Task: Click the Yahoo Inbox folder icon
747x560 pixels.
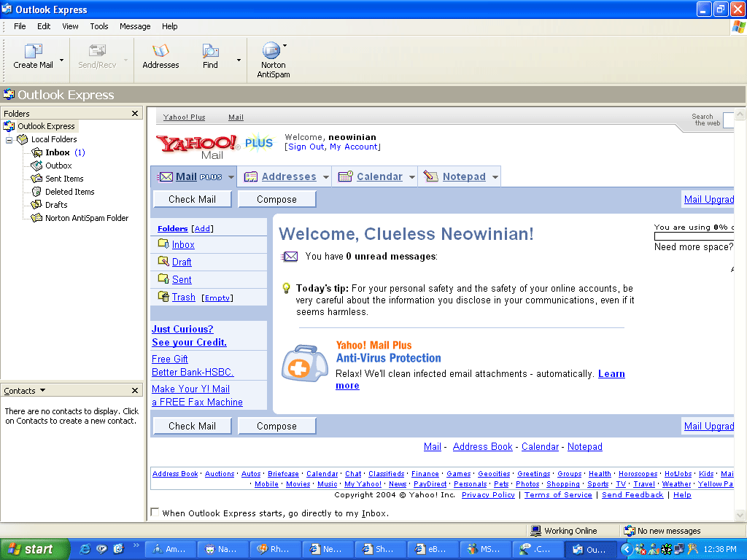Action: coord(163,244)
